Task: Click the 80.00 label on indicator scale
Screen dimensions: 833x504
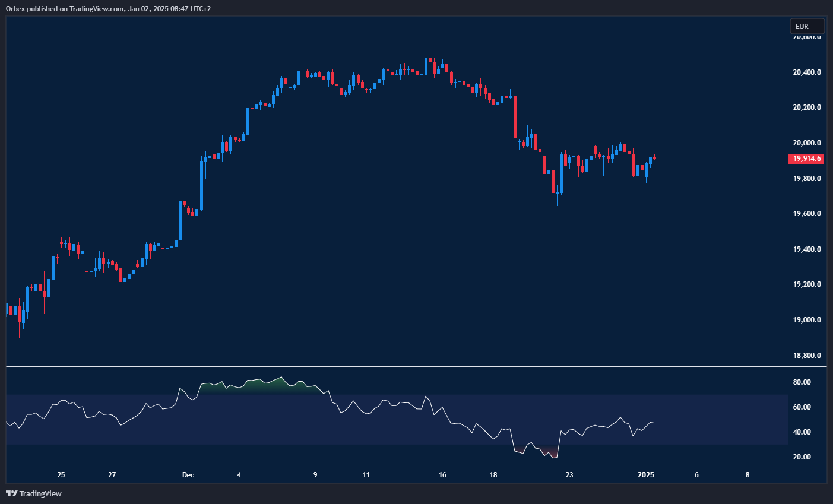Action: pos(802,382)
